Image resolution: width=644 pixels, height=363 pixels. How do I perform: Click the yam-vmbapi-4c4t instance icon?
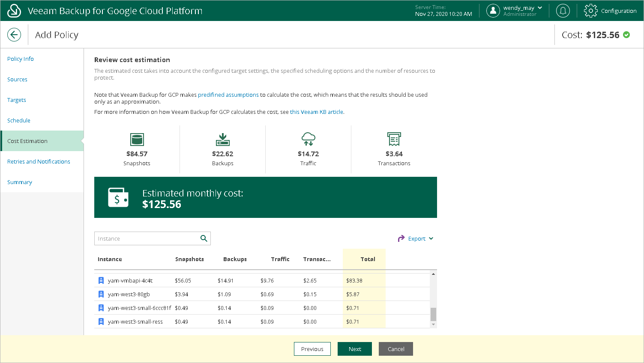101,280
